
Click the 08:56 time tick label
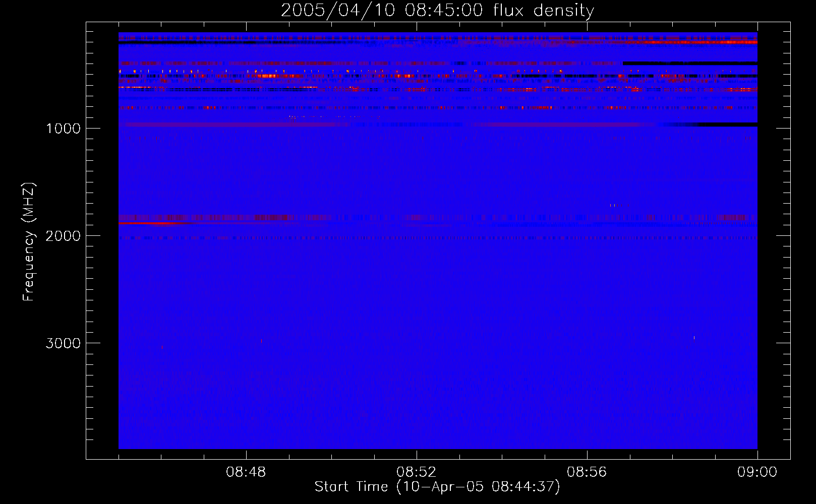[x=587, y=472]
